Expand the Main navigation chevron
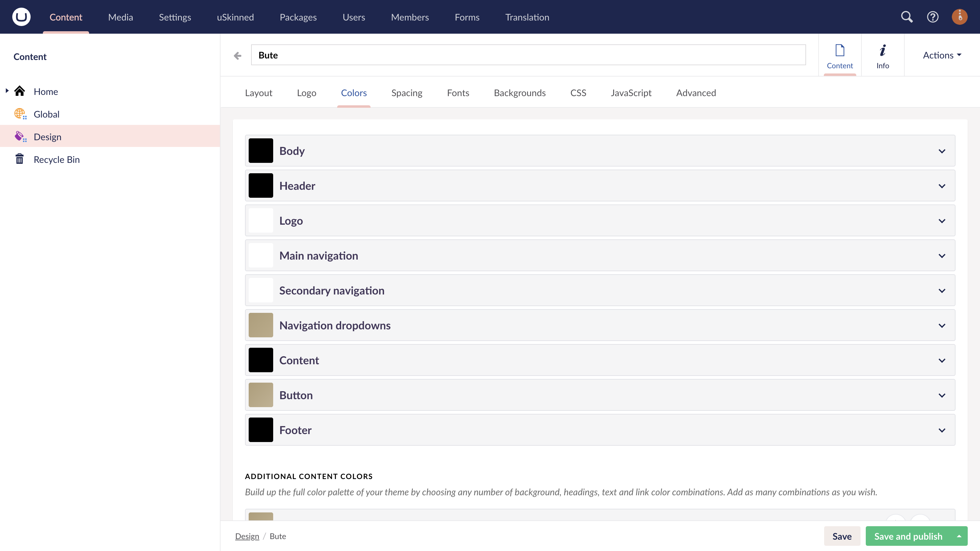 pyautogui.click(x=942, y=256)
